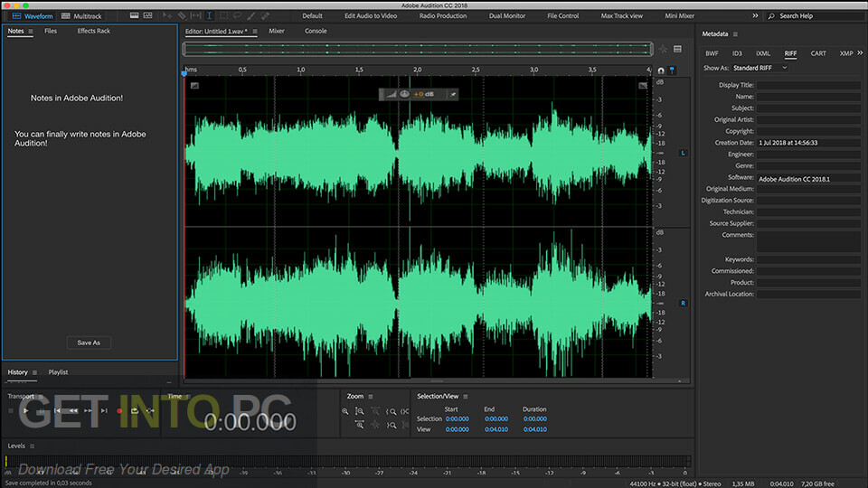868x488 pixels.
Task: Open the Files panel tab
Action: tap(51, 31)
